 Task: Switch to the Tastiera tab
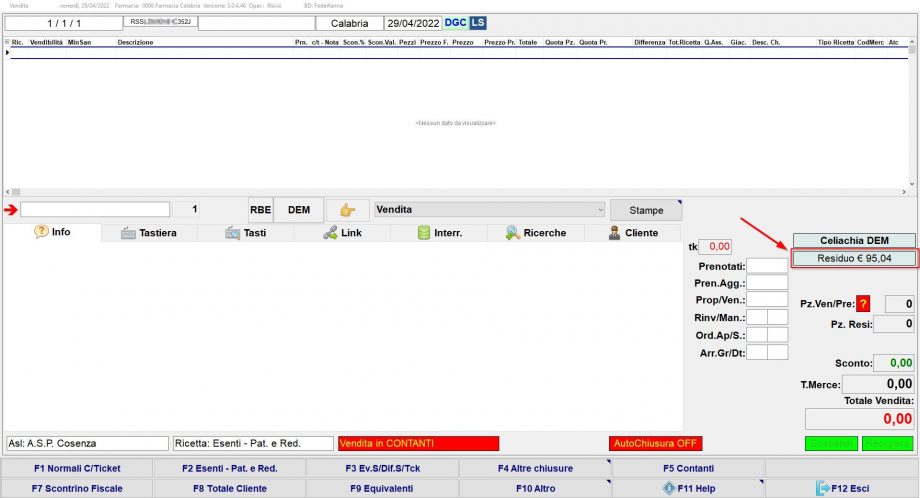pyautogui.click(x=148, y=233)
